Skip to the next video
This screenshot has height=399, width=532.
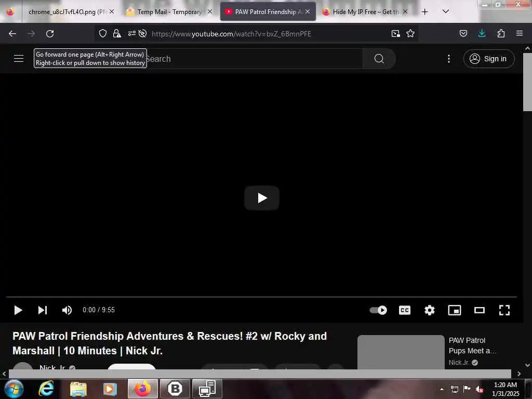tap(43, 310)
